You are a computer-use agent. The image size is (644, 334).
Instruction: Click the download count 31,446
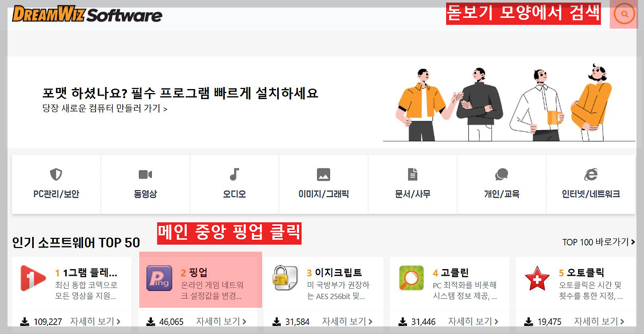424,322
